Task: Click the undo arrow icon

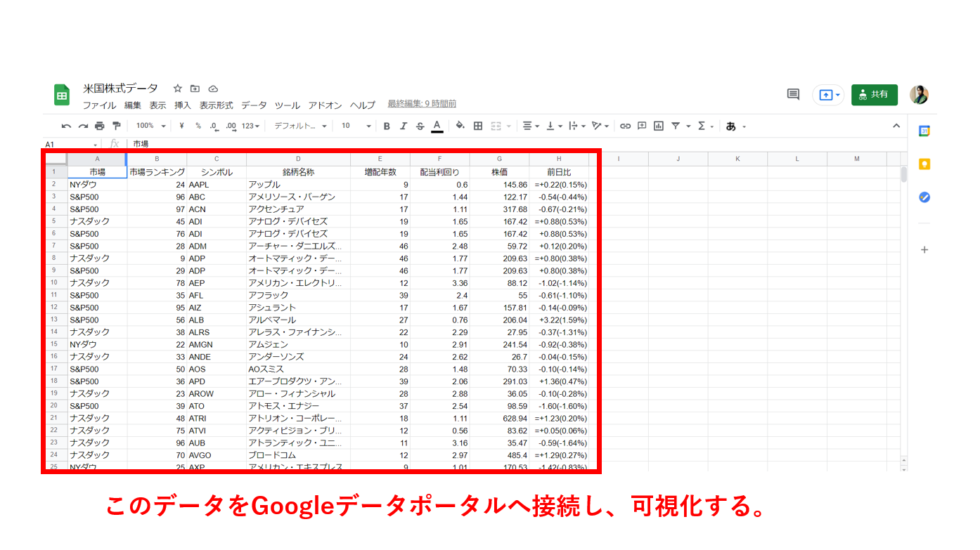Action: pyautogui.click(x=66, y=126)
